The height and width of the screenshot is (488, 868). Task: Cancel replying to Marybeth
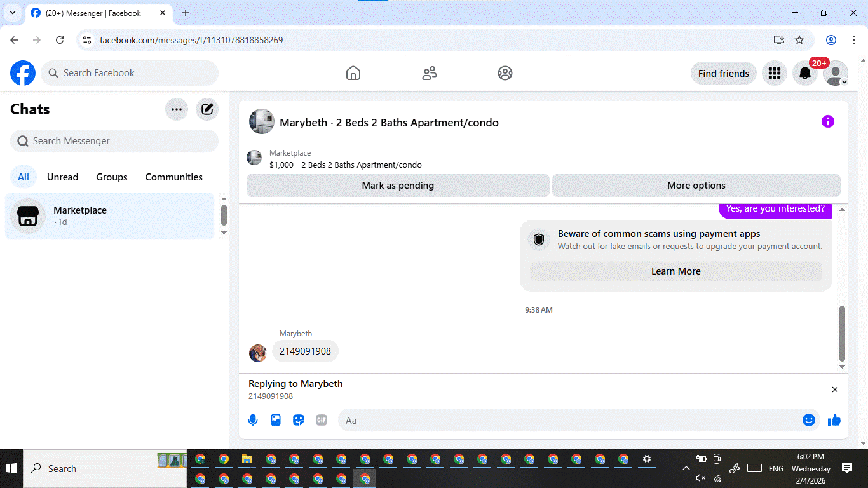tap(835, 390)
